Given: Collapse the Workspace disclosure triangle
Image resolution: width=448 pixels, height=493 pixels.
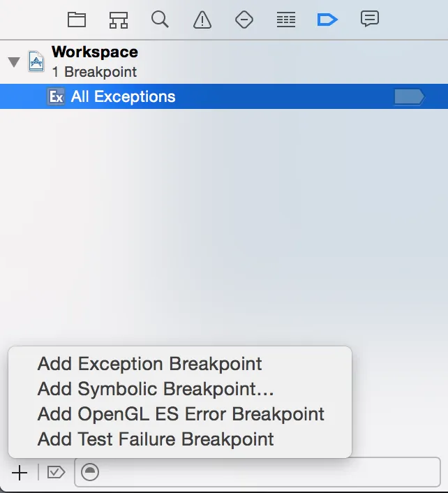Looking at the screenshot, I should [x=14, y=62].
